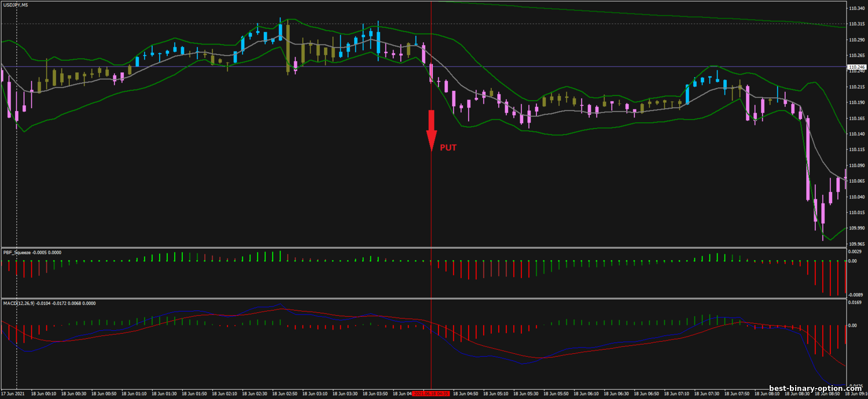Viewport: 868px width, 399px height.
Task: Click the red highlighted date on time axis
Action: pyautogui.click(x=431, y=393)
